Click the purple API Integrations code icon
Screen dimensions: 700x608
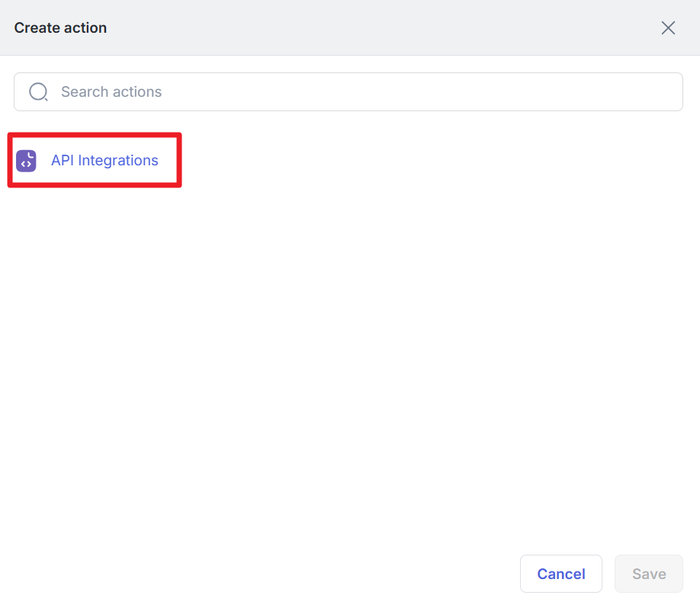point(26,161)
